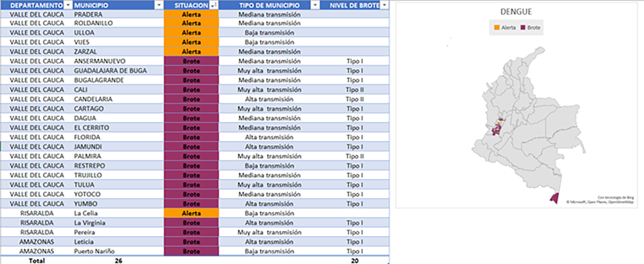Image resolution: width=644 pixels, height=264 pixels.
Task: Click the Brote cell for Leticia
Action: [x=191, y=242]
